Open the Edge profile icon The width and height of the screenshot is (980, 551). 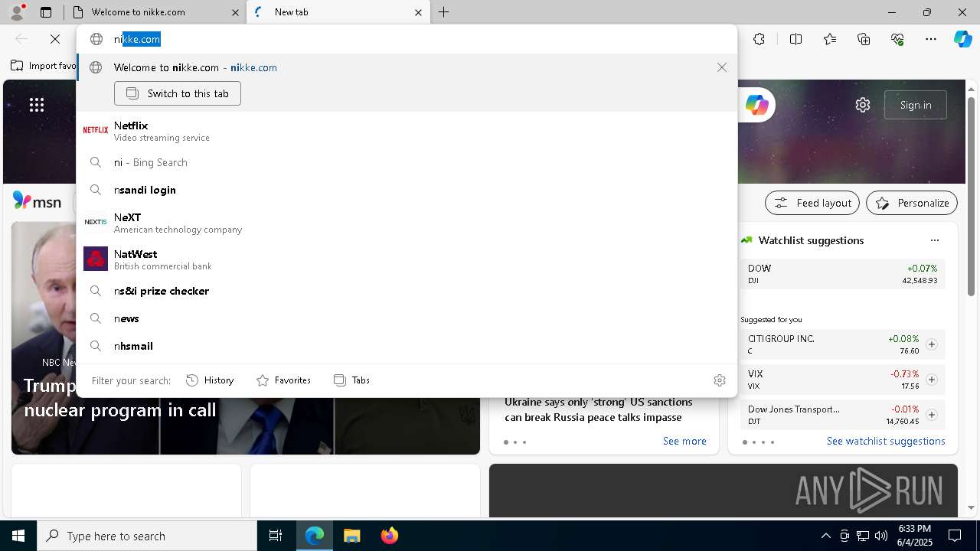(17, 12)
